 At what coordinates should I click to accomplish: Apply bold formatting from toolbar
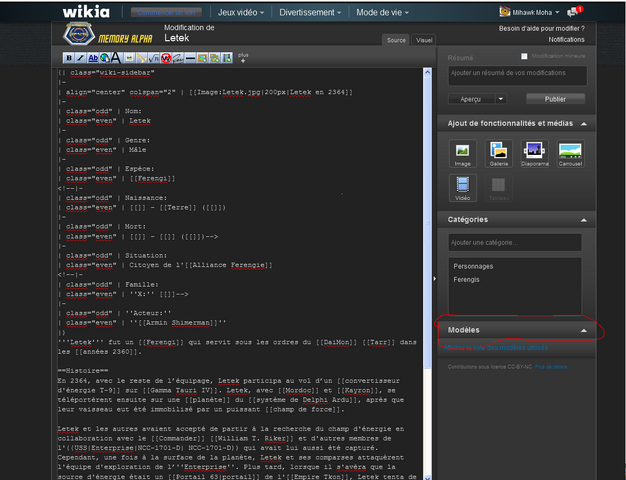pyautogui.click(x=69, y=58)
